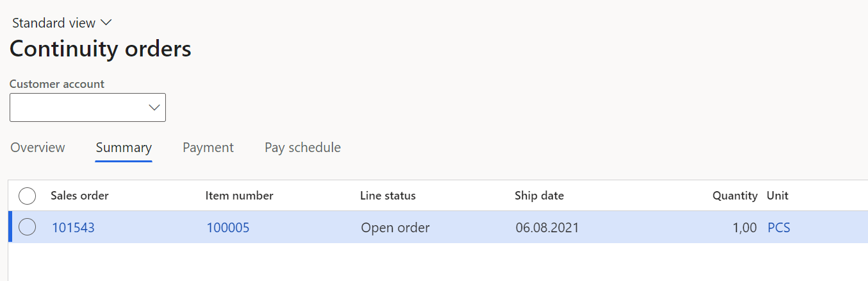Open item number 100005 link
868x281 pixels.
(x=228, y=228)
